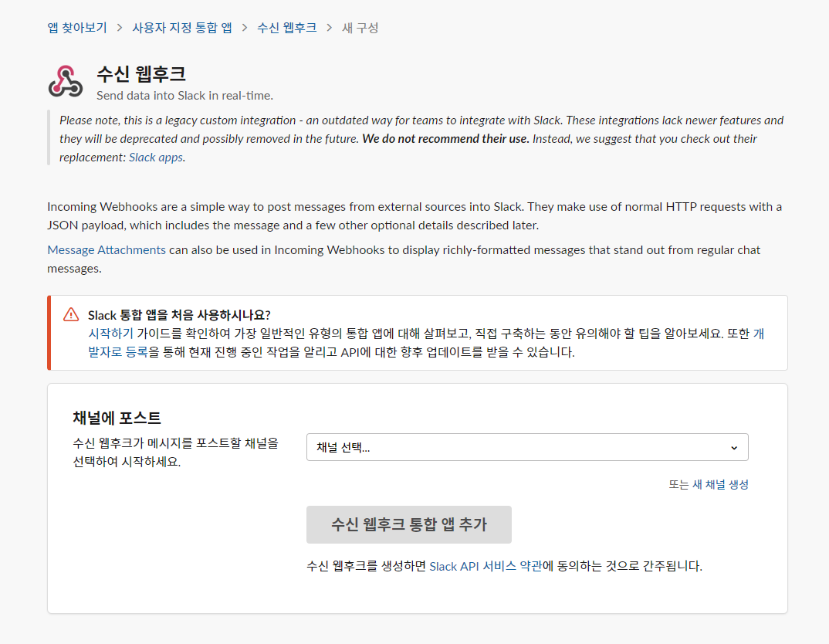829x644 pixels.
Task: Click 'Send data into Slack in real-time.' subtitle
Action: [x=185, y=96]
